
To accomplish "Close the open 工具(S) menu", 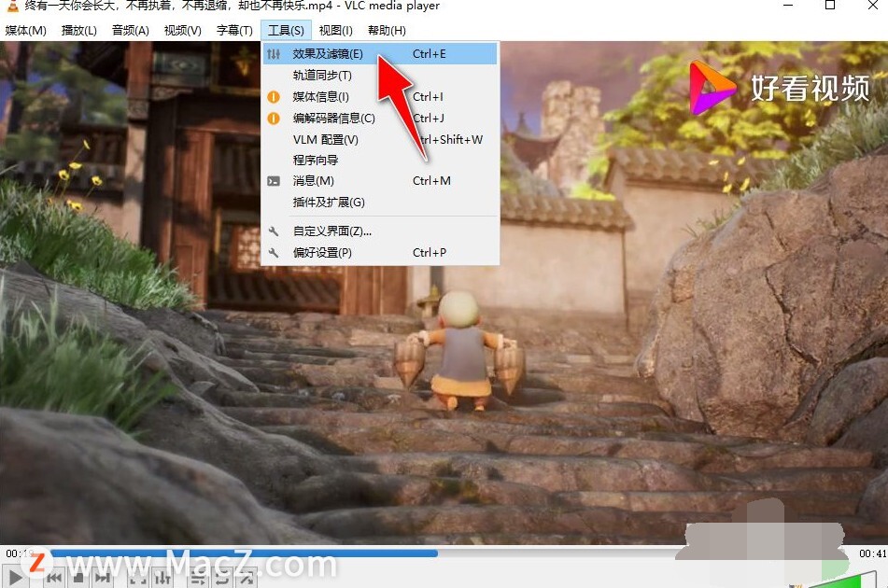I will (286, 31).
